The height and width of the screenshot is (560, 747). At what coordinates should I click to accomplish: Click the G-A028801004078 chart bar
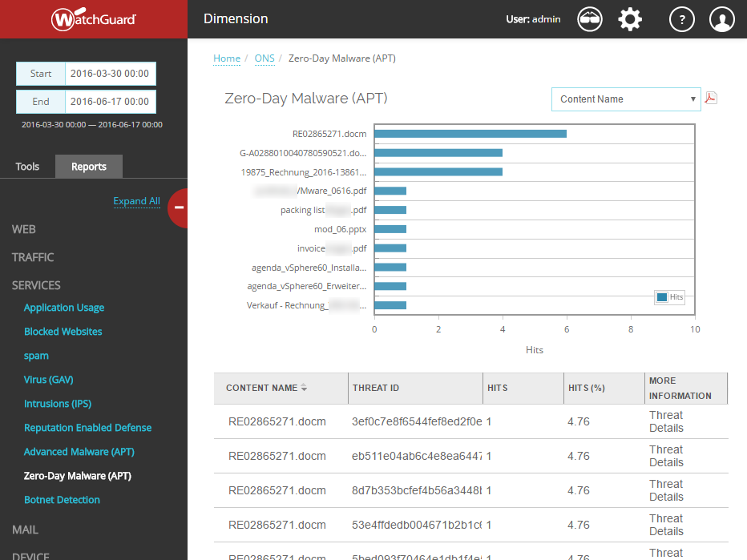click(438, 153)
